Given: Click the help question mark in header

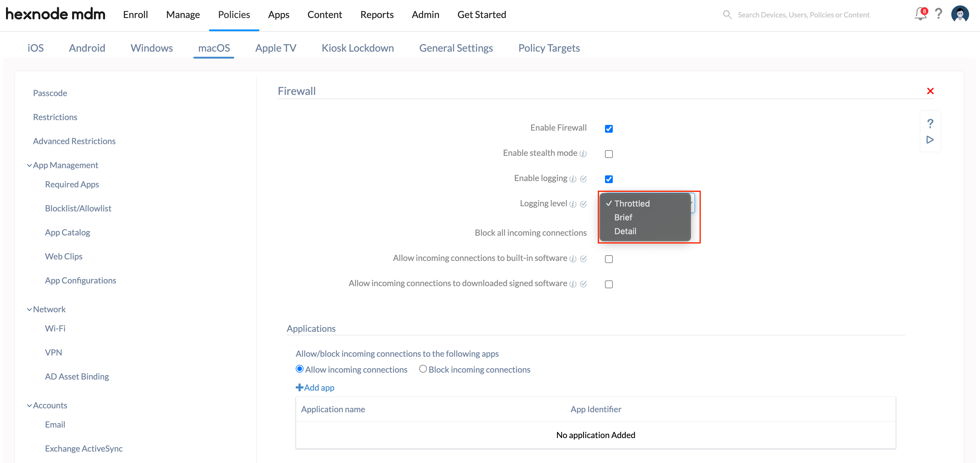Looking at the screenshot, I should (939, 14).
